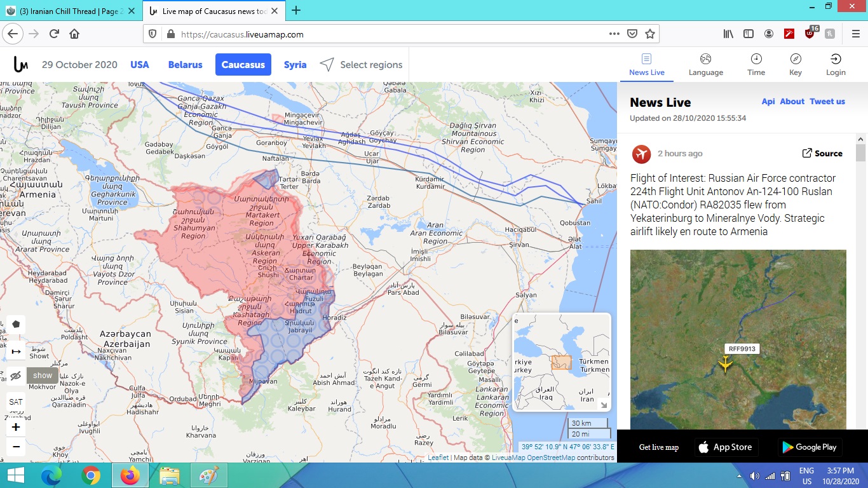Bookmark this page with star icon
868x488 pixels.
pyautogui.click(x=650, y=34)
